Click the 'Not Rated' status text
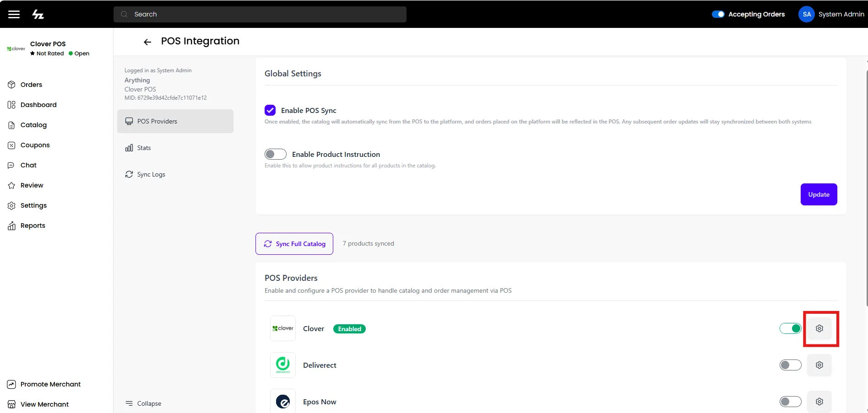This screenshot has height=413, width=868. 50,54
